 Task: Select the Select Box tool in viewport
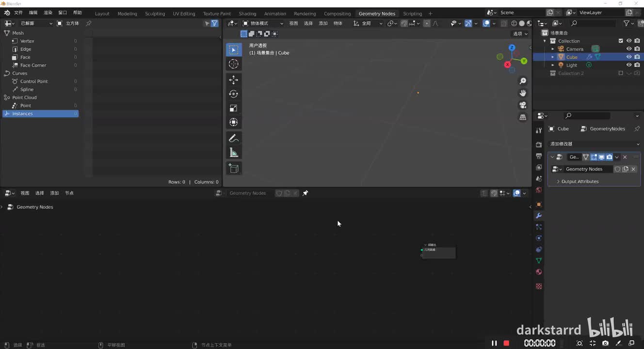click(234, 49)
